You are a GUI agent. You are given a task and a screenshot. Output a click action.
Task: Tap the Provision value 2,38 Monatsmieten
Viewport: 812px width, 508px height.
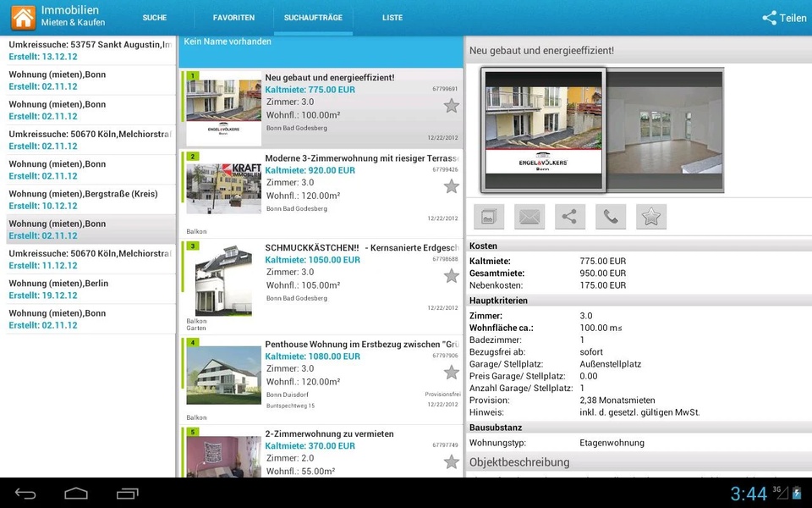pos(617,400)
